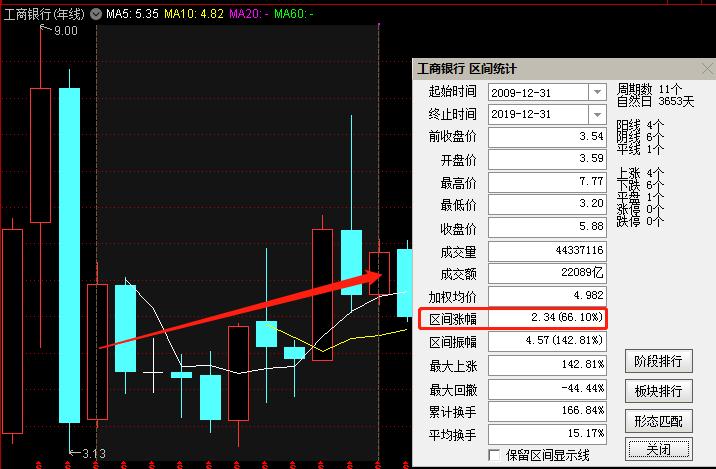
Task: Click the 涨停 0个 count
Action: tap(640, 209)
